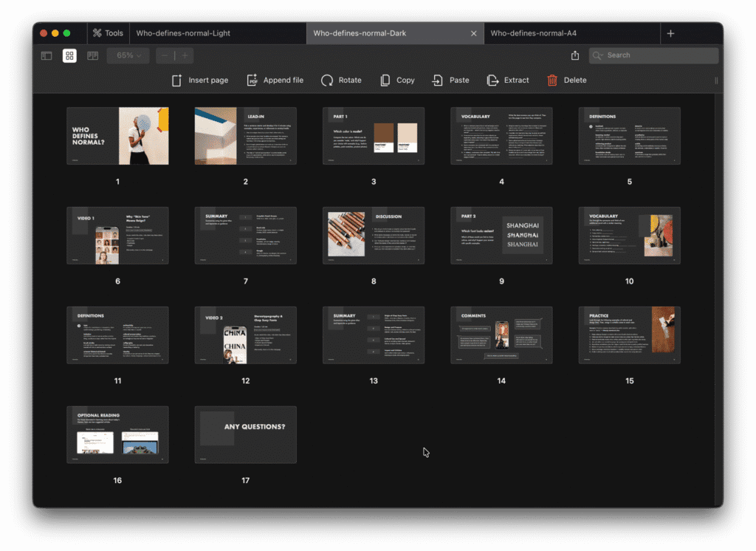Open the Share menu icon
This screenshot has height=551, width=756.
click(x=575, y=55)
